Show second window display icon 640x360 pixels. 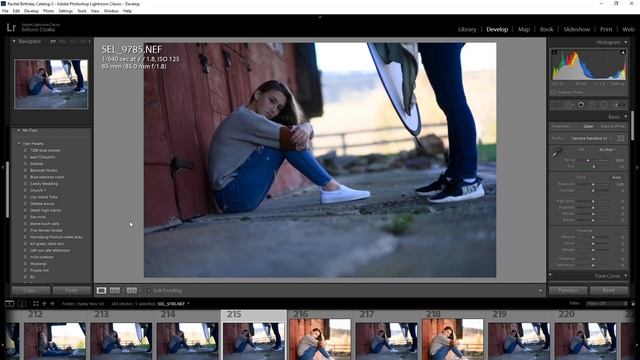pos(22,304)
